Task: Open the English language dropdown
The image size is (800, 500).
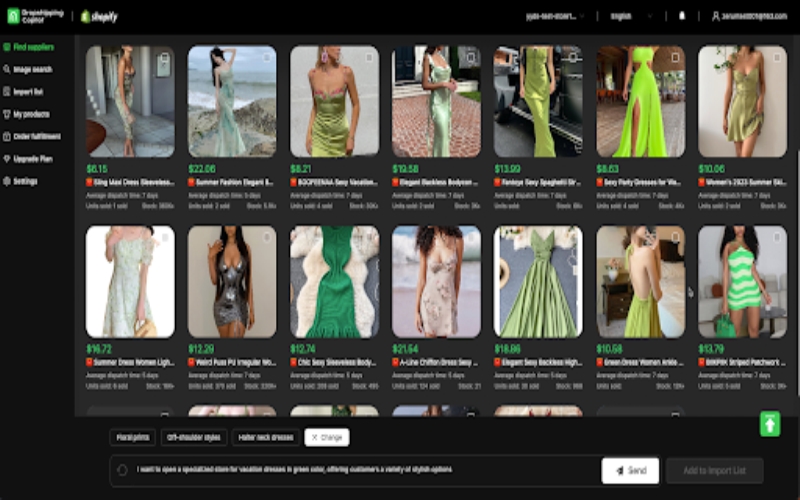Action: coord(630,16)
